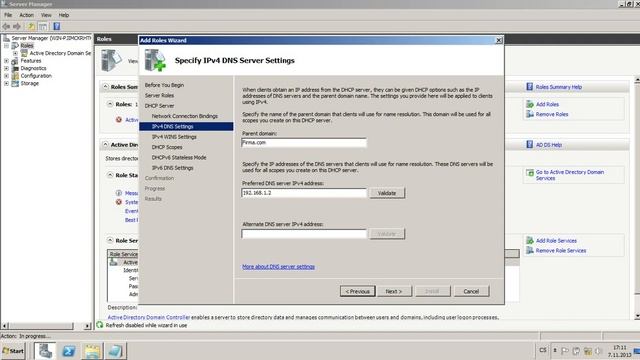The height and width of the screenshot is (360, 640).
Task: Click the AD DS Help icon
Action: pyautogui.click(x=530, y=144)
